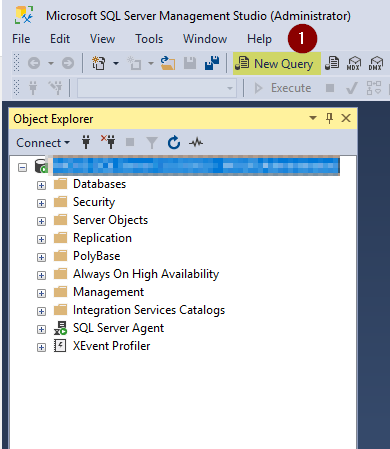This screenshot has width=390, height=449.
Task: Click the SSMS application title icon
Action: coord(24,15)
